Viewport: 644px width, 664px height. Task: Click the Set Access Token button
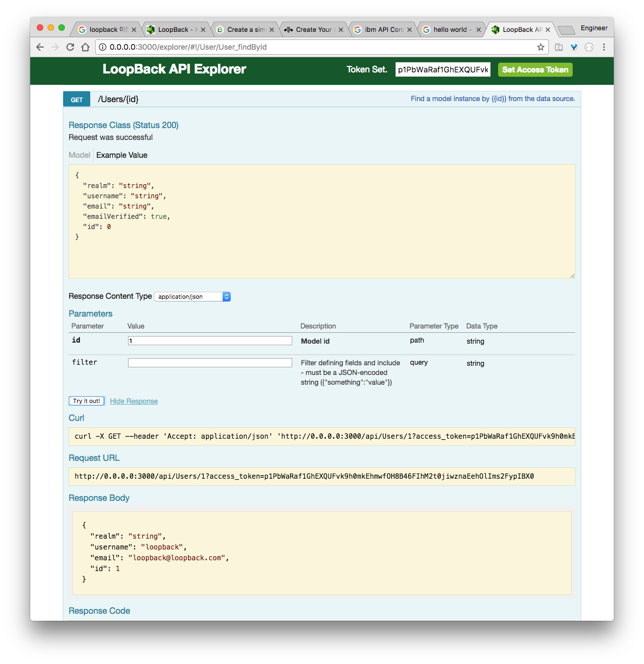(x=535, y=70)
